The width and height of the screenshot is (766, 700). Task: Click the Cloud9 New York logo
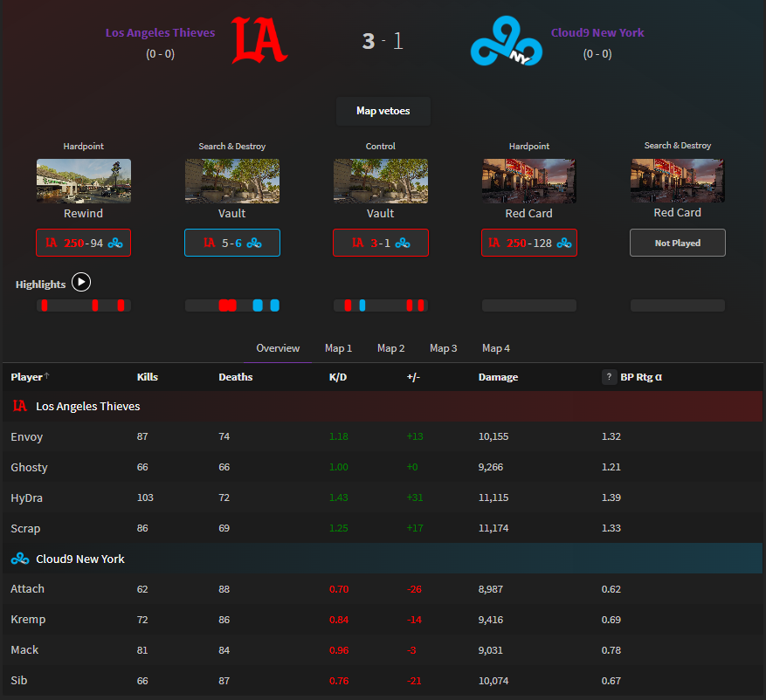pyautogui.click(x=506, y=40)
